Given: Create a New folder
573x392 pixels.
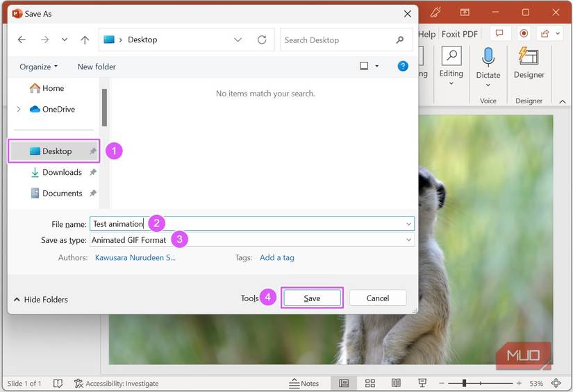Looking at the screenshot, I should (x=97, y=67).
